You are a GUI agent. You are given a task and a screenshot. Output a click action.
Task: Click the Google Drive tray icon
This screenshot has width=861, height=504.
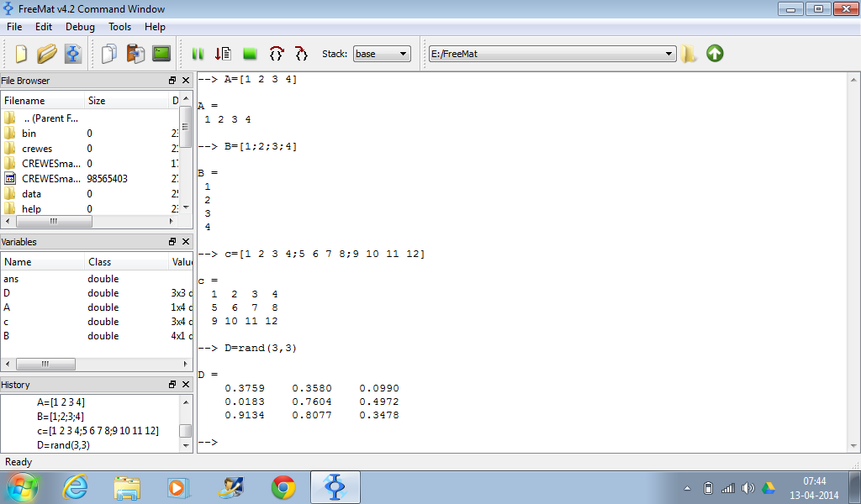point(768,488)
